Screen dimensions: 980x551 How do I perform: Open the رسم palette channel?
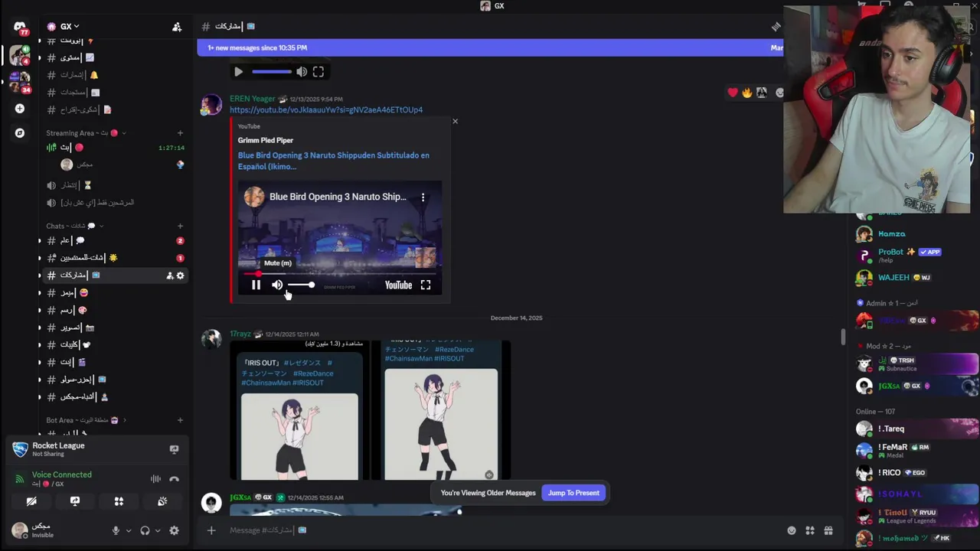[115, 311]
